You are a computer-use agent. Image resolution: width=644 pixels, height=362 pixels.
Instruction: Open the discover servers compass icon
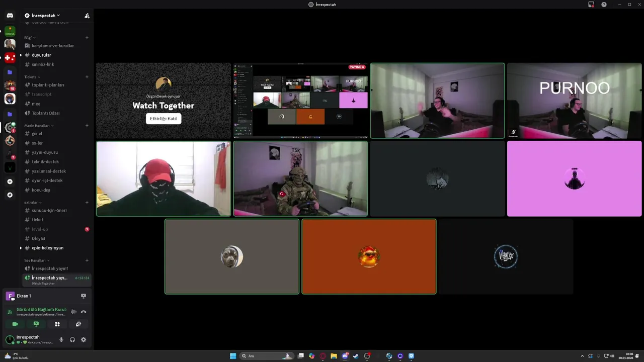10,195
